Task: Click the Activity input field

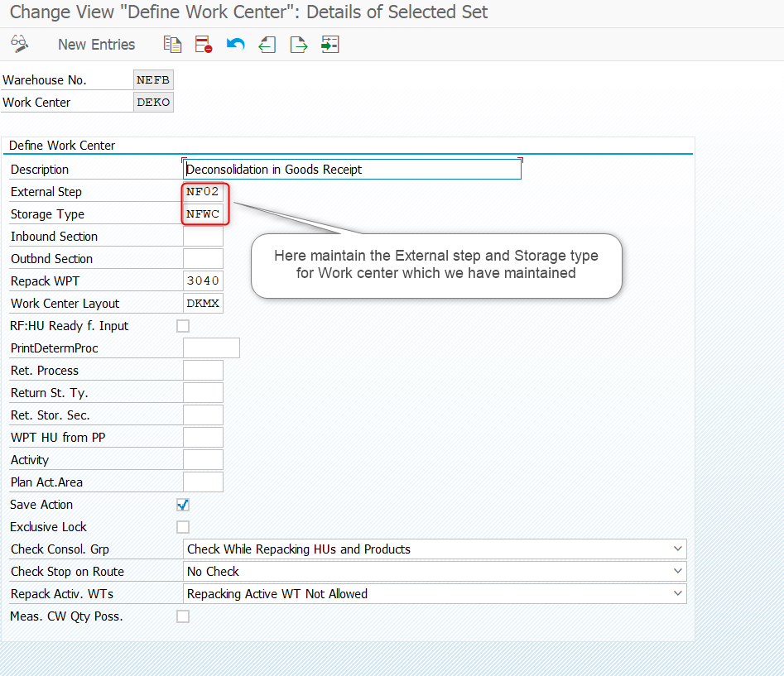Action: [203, 460]
